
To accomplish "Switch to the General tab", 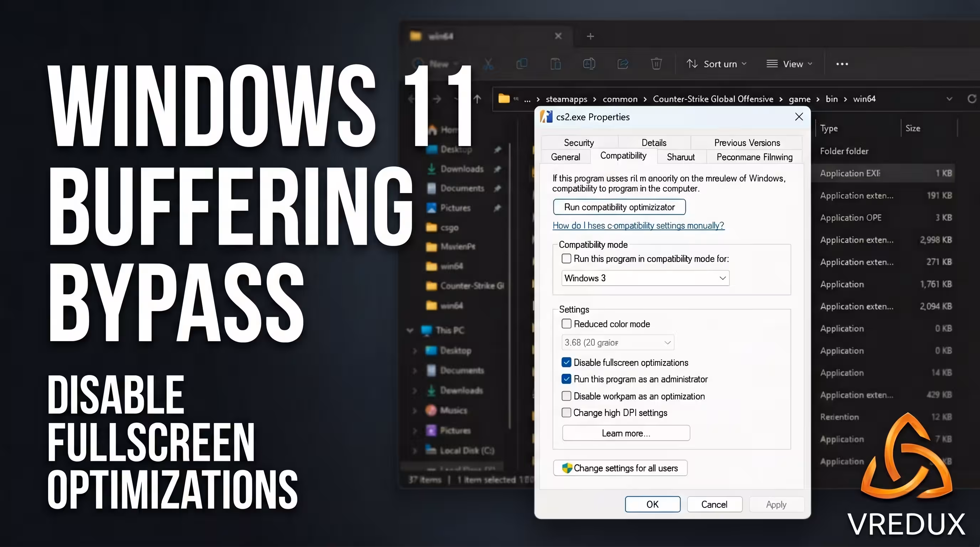I will point(566,157).
